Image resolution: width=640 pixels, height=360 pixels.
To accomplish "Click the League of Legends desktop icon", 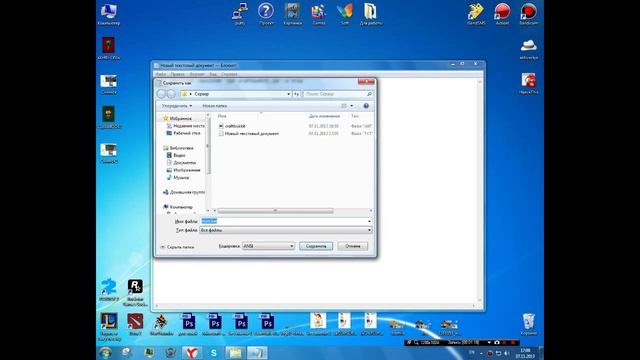I will 109,326.
